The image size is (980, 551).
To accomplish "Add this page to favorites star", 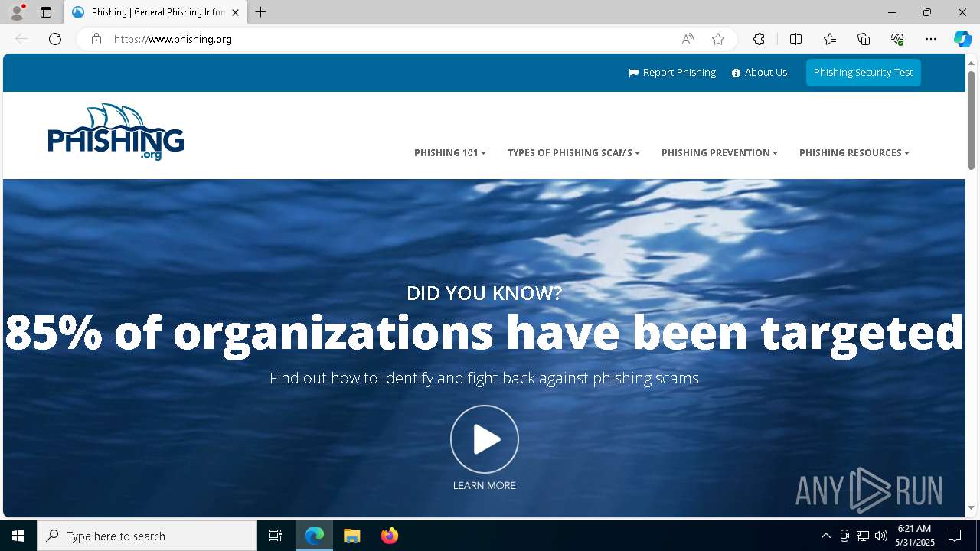I will click(x=718, y=39).
